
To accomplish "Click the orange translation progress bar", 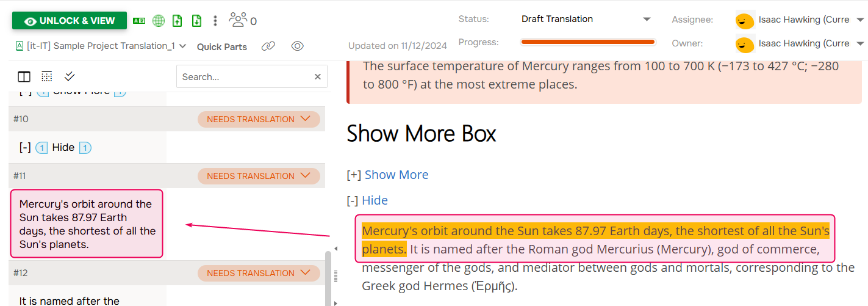I will point(587,42).
